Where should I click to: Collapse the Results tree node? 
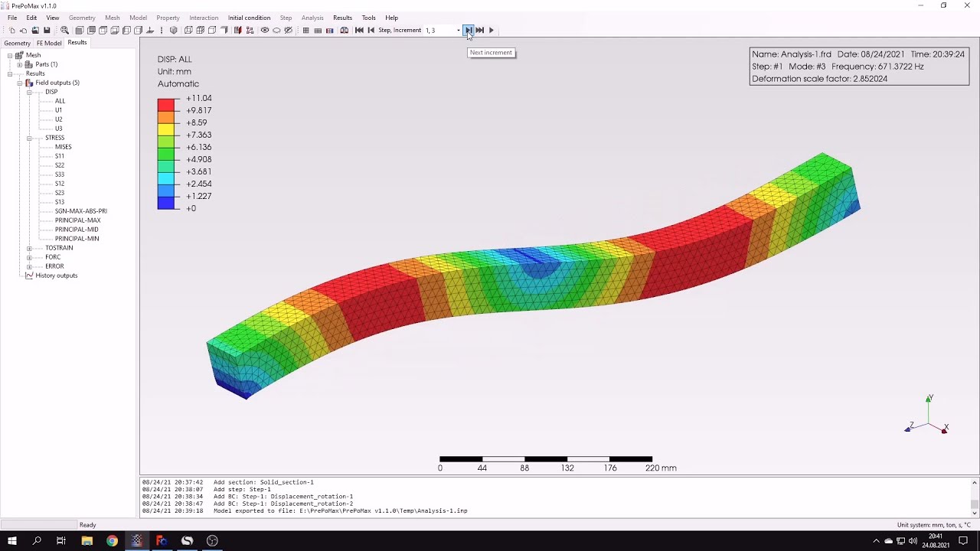click(x=10, y=73)
